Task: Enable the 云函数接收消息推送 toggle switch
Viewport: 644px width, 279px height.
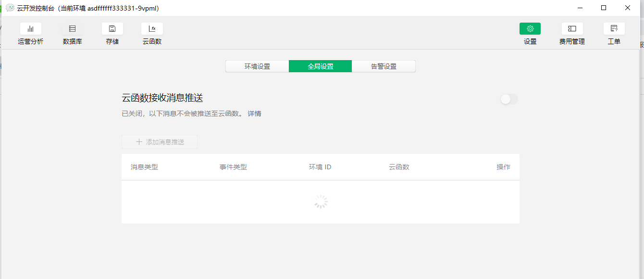Action: tap(509, 99)
